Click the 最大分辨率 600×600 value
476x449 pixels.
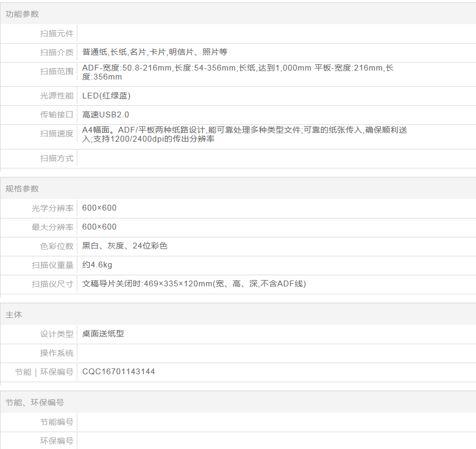point(99,227)
